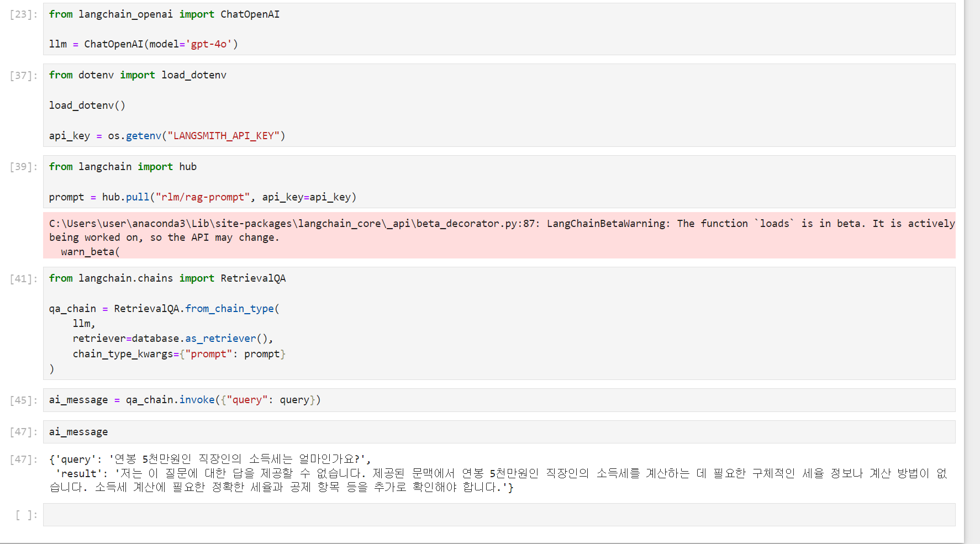980x544 pixels.
Task: Click the RetrievalQA import line
Action: click(x=167, y=278)
